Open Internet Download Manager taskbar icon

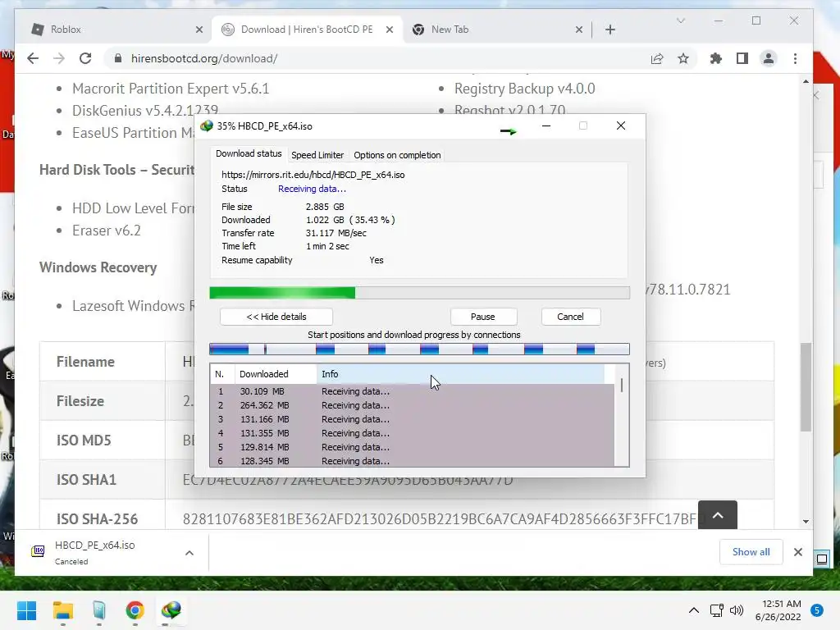[x=171, y=610]
